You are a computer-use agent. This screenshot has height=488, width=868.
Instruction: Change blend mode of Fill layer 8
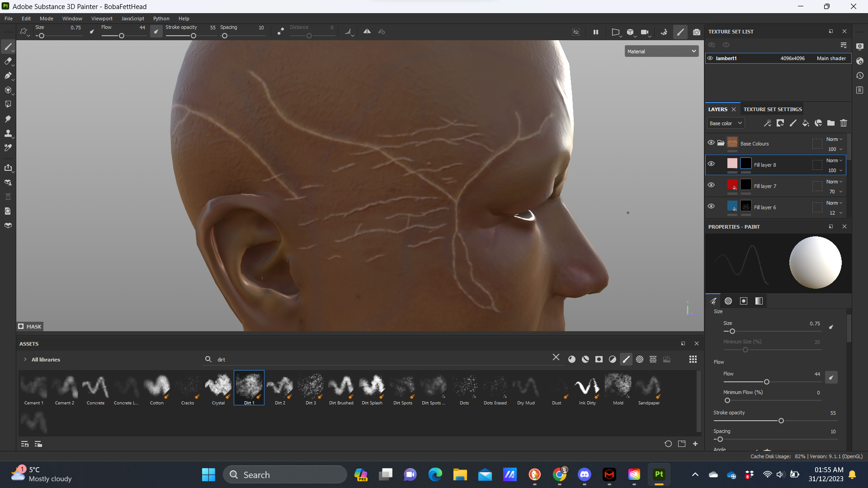[x=834, y=160]
